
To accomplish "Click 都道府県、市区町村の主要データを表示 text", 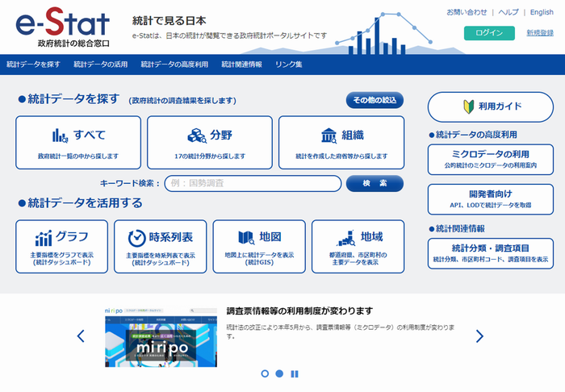I will [x=358, y=258].
